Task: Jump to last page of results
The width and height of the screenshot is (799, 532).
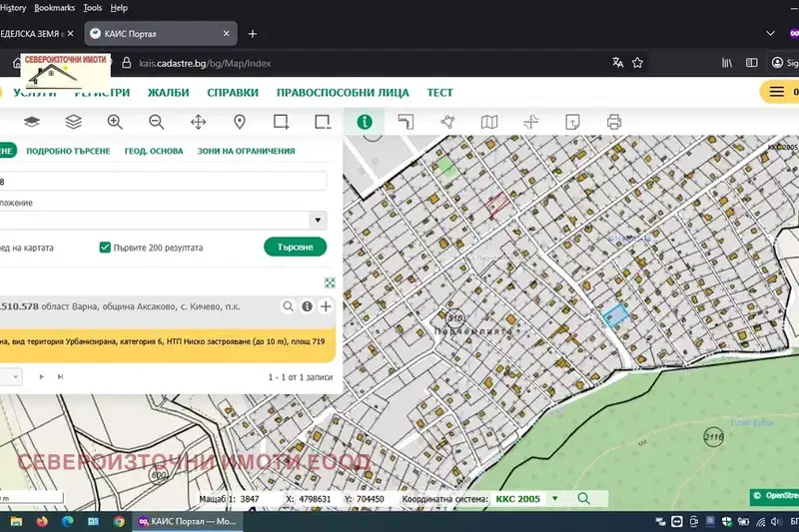Action: (x=60, y=376)
